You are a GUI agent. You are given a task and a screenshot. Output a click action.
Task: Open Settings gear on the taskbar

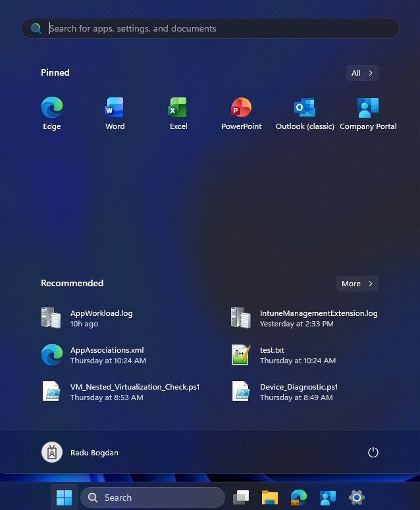click(357, 497)
